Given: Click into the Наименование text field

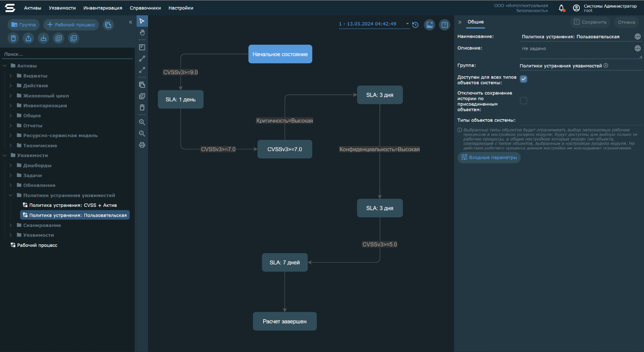Looking at the screenshot, I should point(576,37).
